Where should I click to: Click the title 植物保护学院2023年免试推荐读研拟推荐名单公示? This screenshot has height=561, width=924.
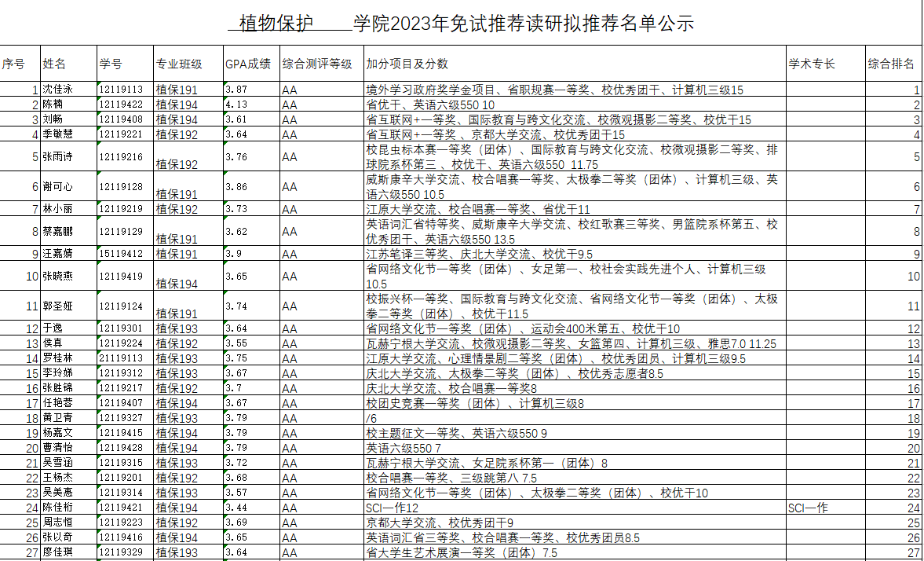pos(461,24)
